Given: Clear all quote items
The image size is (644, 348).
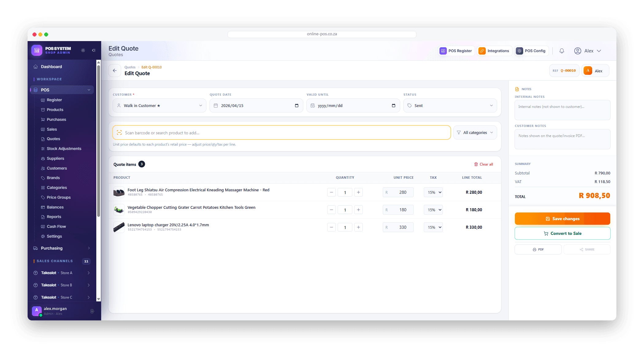Looking at the screenshot, I should (x=484, y=164).
